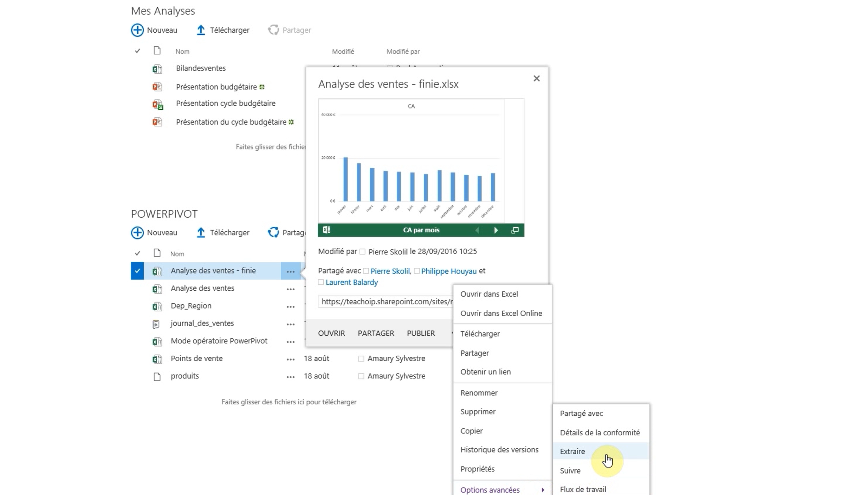
Task: Click the presence box before Laurent Balardy
Action: 320,282
